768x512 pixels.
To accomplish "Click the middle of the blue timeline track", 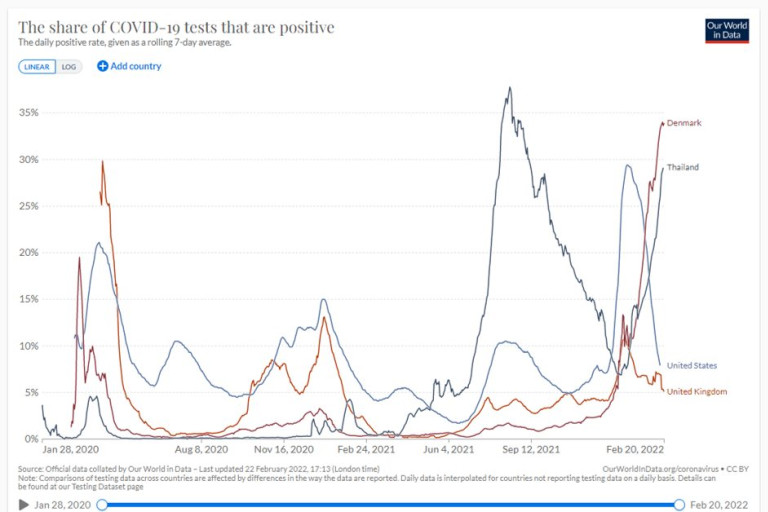I will [x=389, y=505].
